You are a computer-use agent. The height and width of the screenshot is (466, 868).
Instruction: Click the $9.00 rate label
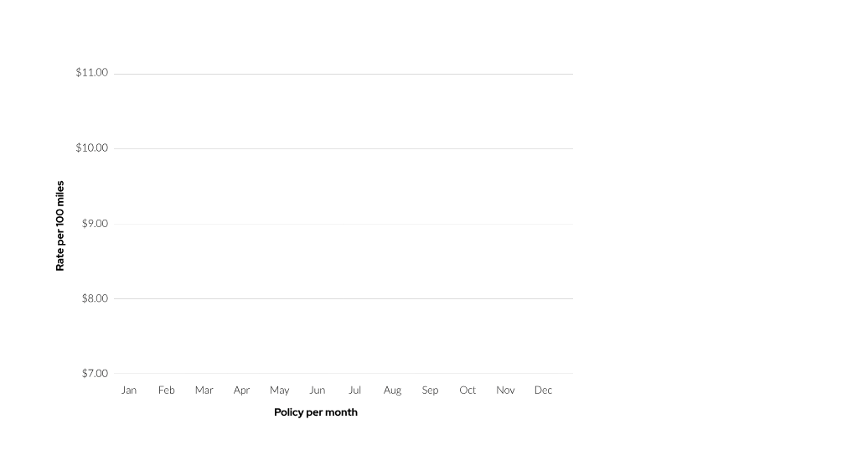tap(95, 224)
